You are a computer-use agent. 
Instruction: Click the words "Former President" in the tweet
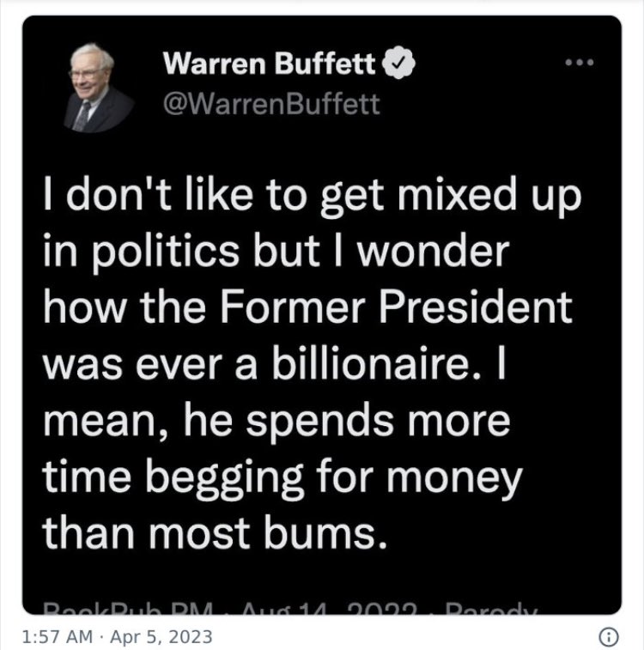(396, 307)
